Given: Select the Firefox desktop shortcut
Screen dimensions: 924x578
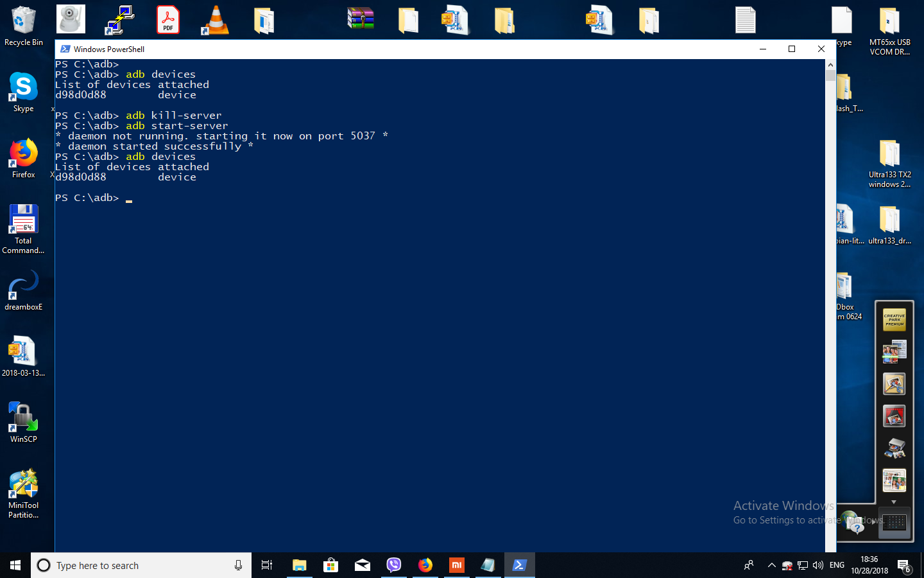Looking at the screenshot, I should click(24, 159).
